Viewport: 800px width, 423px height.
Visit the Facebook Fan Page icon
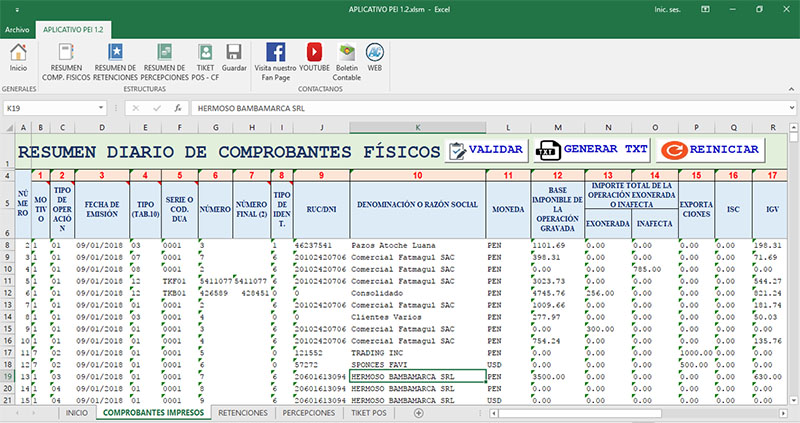coord(275,52)
